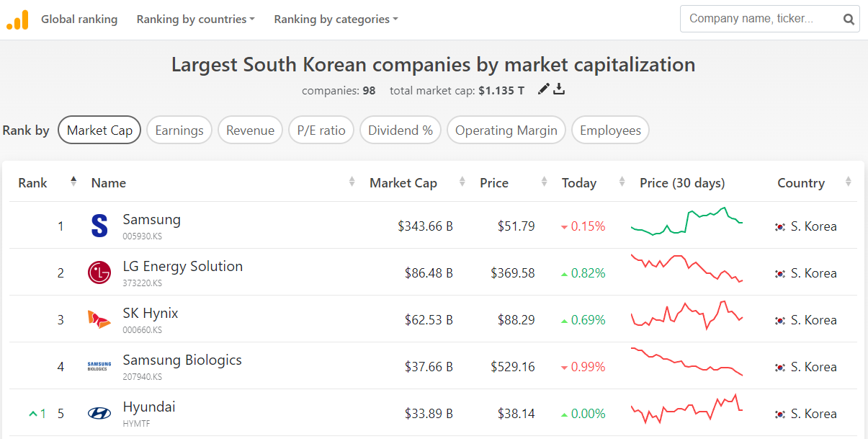Click the SK Hynix logo
The width and height of the screenshot is (868, 439).
tap(99, 319)
